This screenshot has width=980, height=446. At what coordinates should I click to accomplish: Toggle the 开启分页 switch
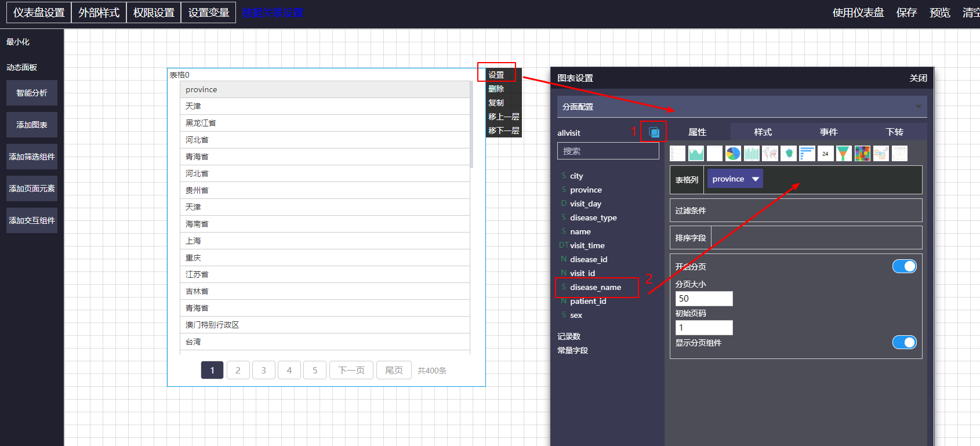point(905,266)
